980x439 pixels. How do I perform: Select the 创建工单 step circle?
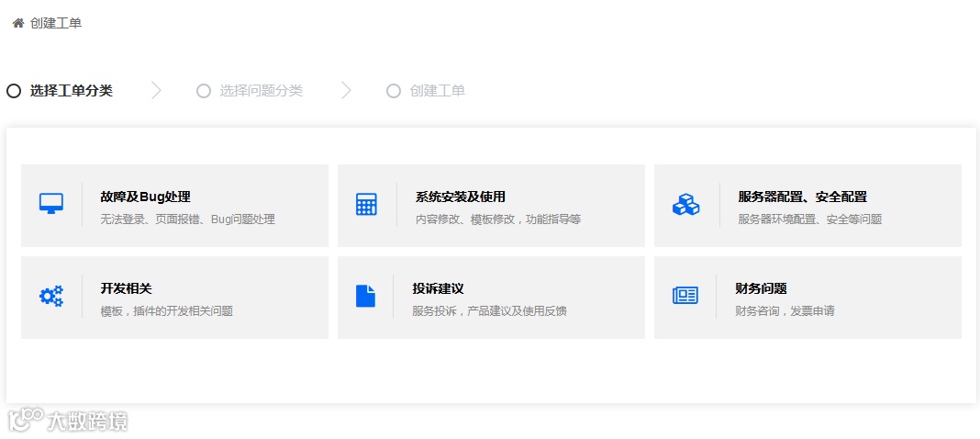[393, 91]
